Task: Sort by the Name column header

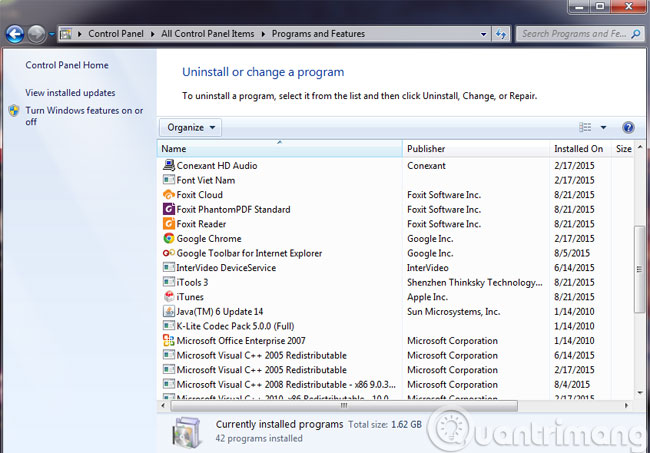Action: 279,149
